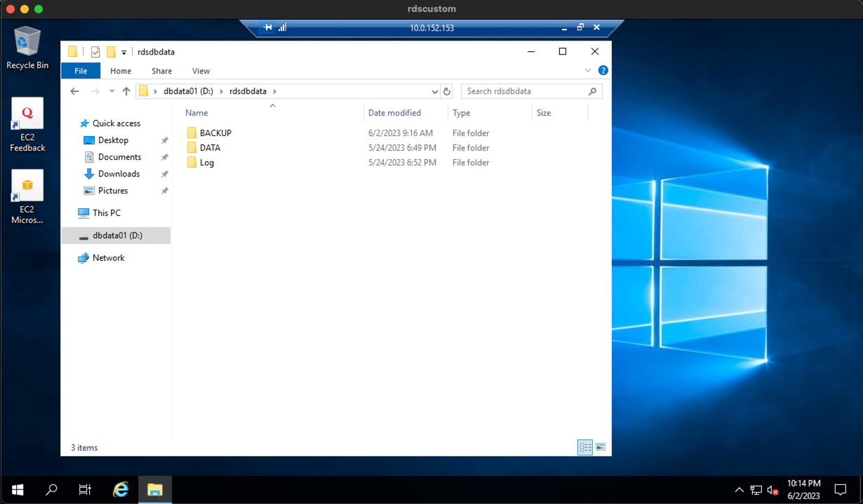
Task: Click the Up arrow navigation button
Action: tap(126, 91)
